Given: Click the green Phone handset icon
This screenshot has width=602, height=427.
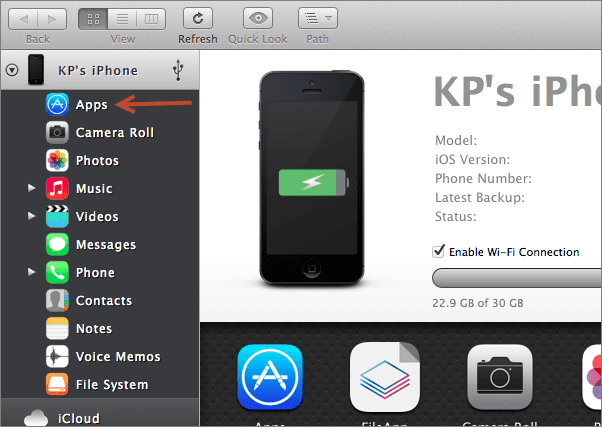Looking at the screenshot, I should point(57,272).
